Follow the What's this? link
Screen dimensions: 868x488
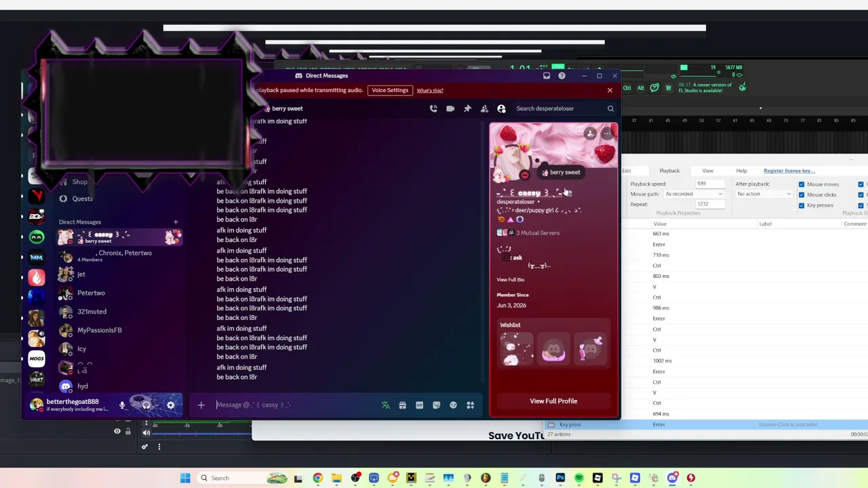(x=430, y=90)
